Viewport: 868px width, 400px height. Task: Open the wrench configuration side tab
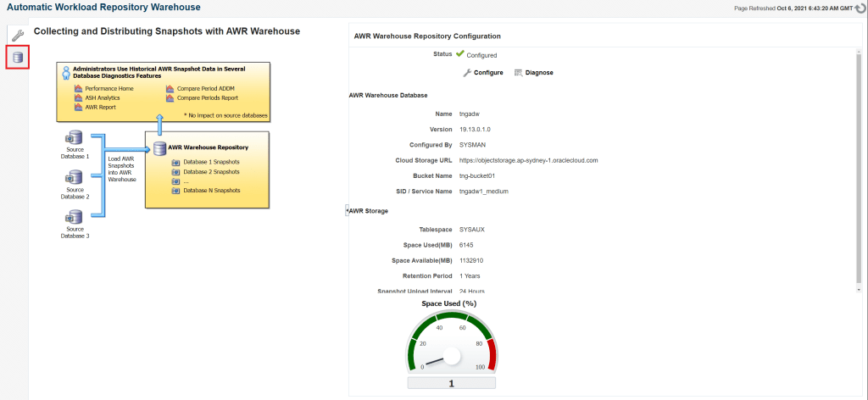[16, 36]
